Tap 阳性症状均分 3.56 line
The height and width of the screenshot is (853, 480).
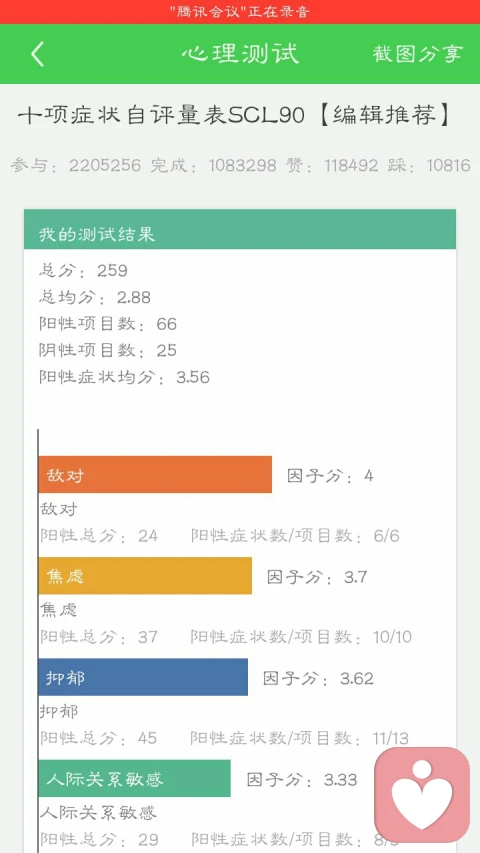tap(124, 377)
